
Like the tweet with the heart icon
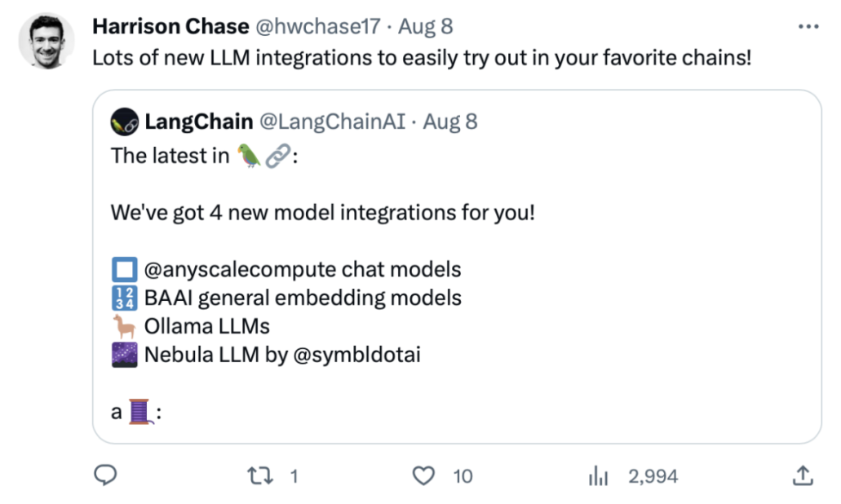click(x=423, y=475)
